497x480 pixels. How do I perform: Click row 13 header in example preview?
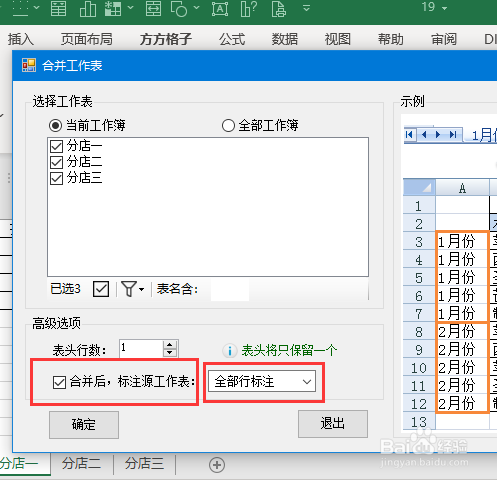[419, 422]
